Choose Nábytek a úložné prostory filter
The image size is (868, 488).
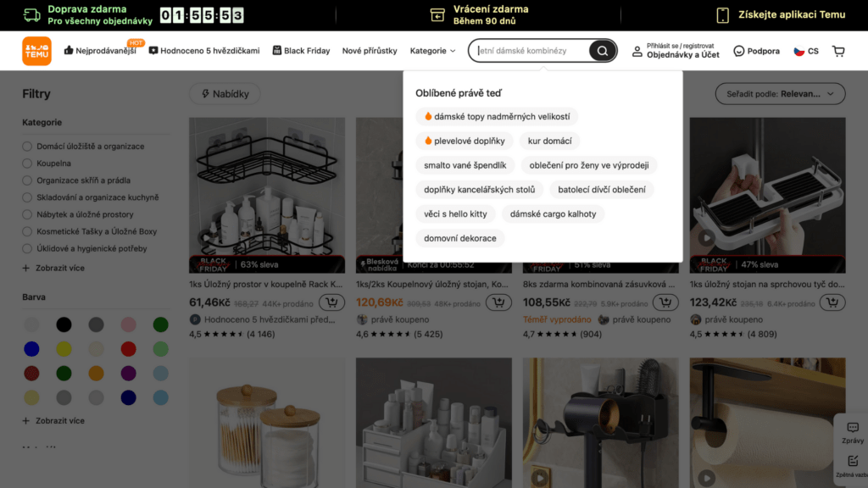pos(27,214)
